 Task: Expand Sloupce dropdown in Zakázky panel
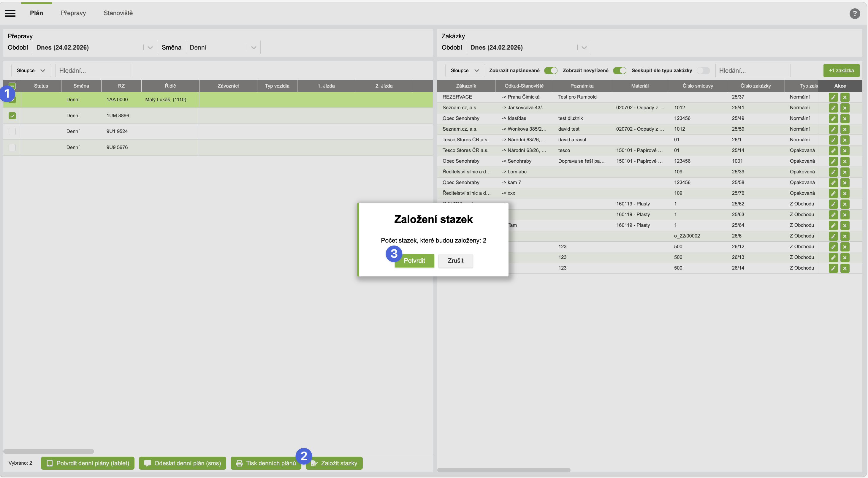pyautogui.click(x=465, y=70)
